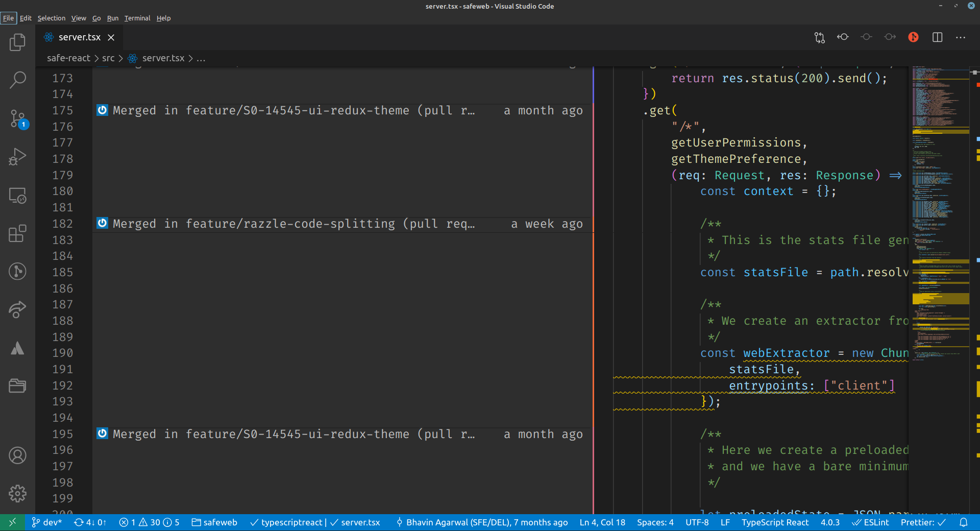Viewport: 980px width, 531px height.
Task: Split the editor using the split icon
Action: pyautogui.click(x=938, y=37)
